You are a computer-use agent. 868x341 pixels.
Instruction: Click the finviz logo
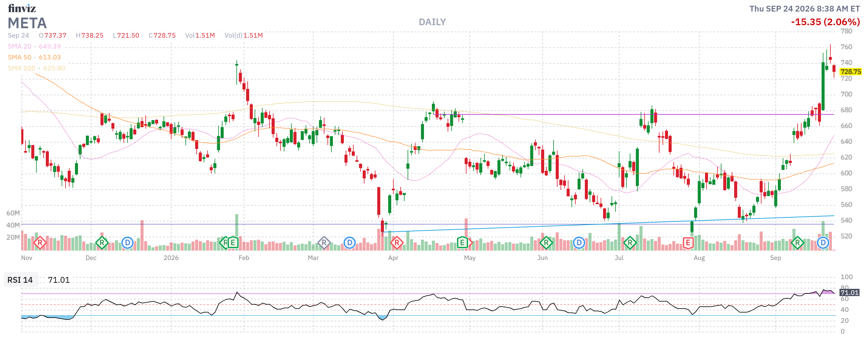point(22,8)
